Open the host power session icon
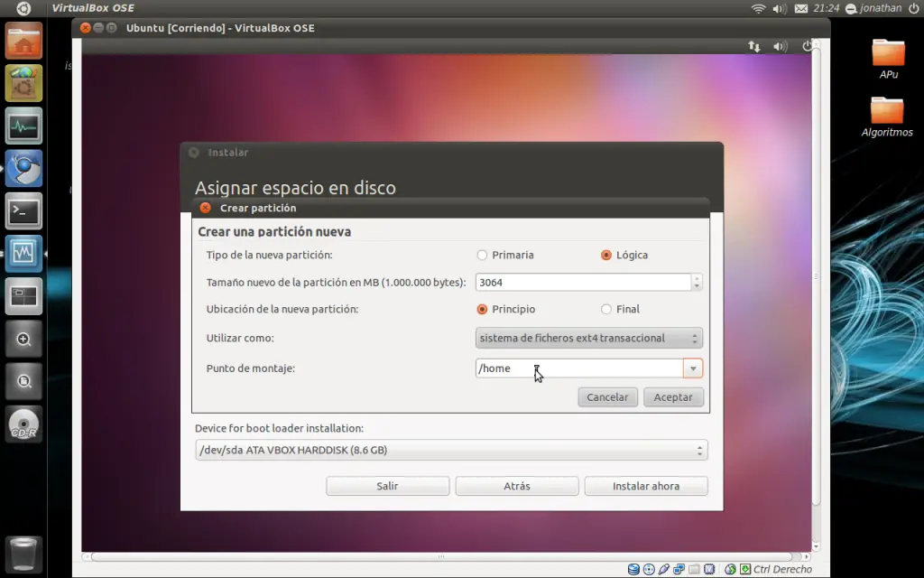924x578 pixels. pyautogui.click(x=914, y=8)
